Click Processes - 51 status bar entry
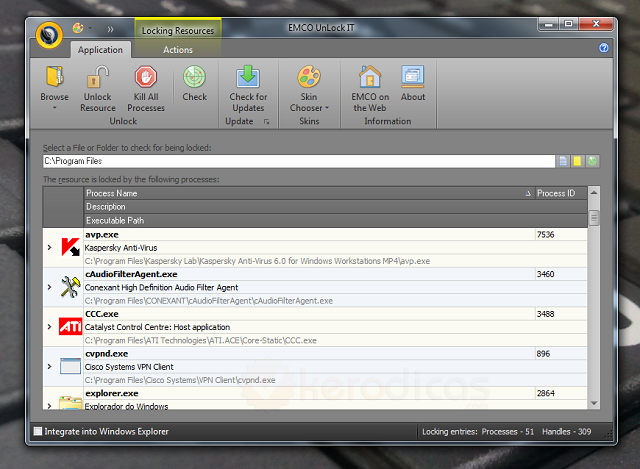Viewport: 640px width, 469px height. [x=507, y=432]
